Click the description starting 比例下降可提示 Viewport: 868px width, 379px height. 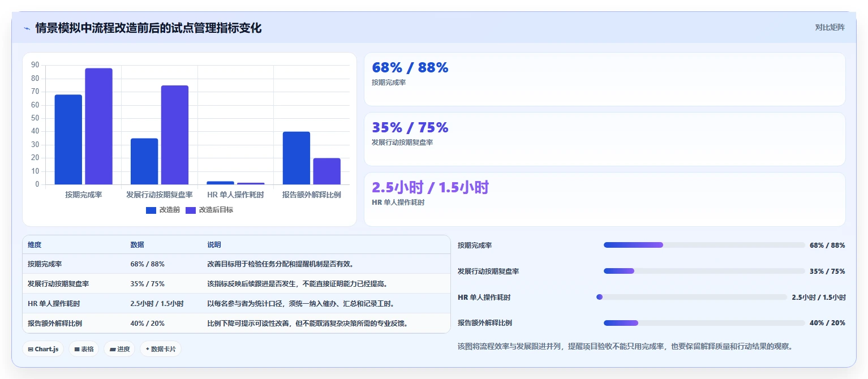click(x=308, y=324)
